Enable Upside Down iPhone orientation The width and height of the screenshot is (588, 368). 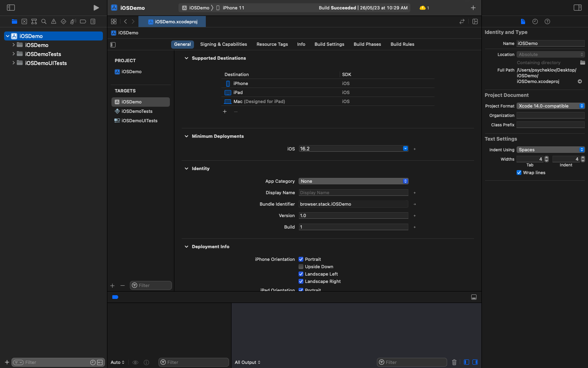tap(301, 267)
